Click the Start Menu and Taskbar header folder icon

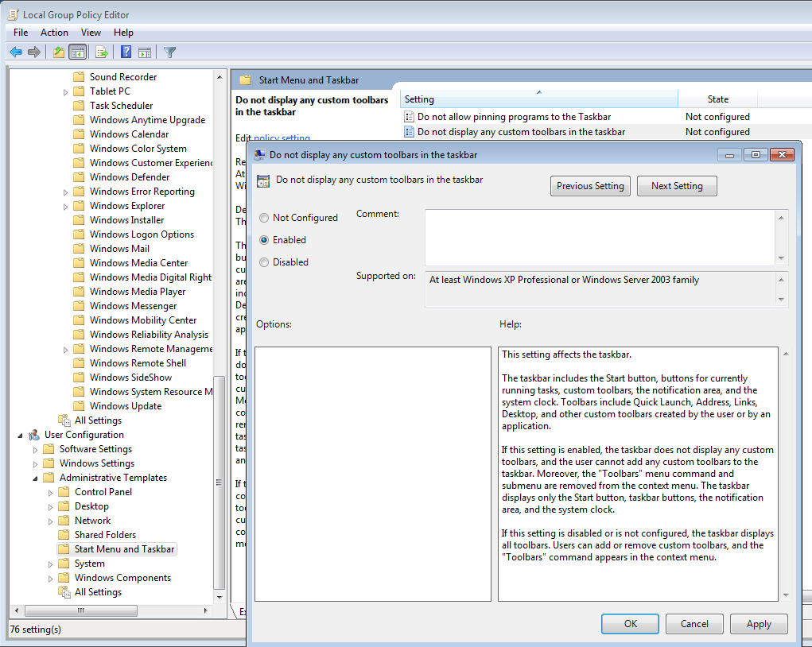point(245,79)
